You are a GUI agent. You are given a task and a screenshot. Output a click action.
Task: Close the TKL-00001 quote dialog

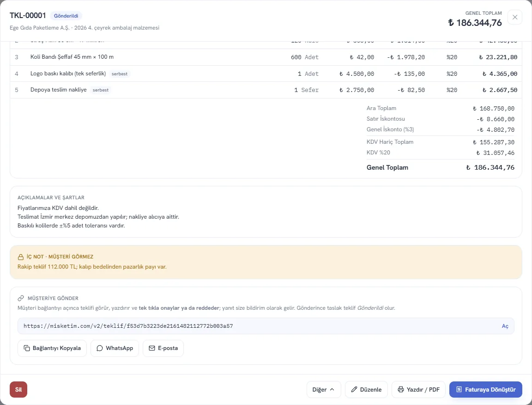[515, 17]
